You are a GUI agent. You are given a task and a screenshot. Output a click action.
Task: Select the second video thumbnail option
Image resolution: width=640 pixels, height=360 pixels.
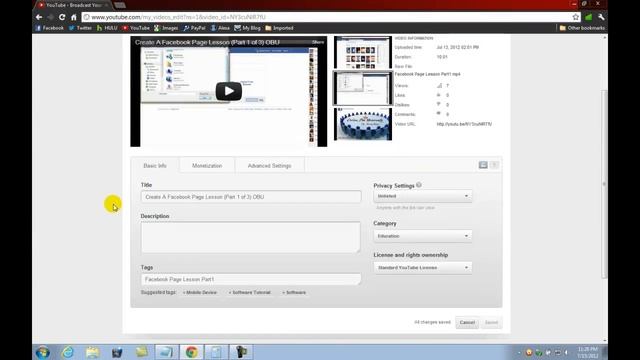pyautogui.click(x=363, y=88)
